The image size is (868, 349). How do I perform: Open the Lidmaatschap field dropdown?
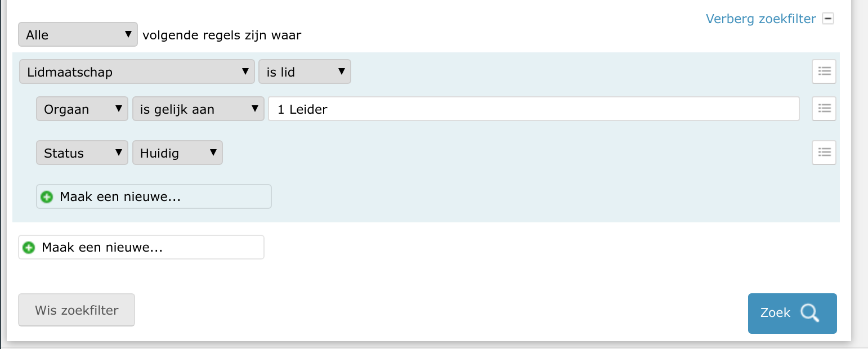coord(137,72)
